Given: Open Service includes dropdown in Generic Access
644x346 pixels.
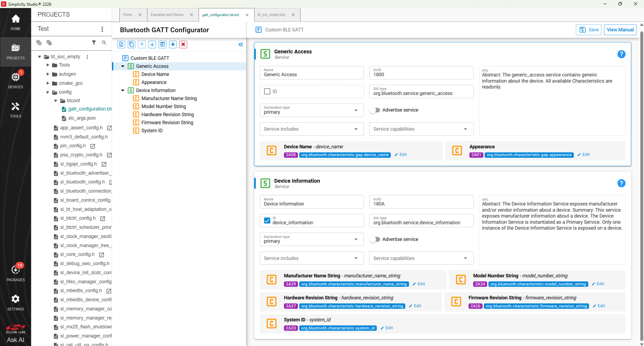Looking at the screenshot, I should point(312,129).
